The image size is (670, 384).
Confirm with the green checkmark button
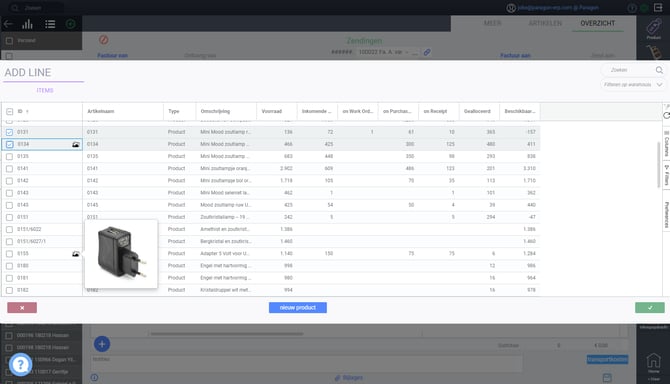(x=649, y=308)
